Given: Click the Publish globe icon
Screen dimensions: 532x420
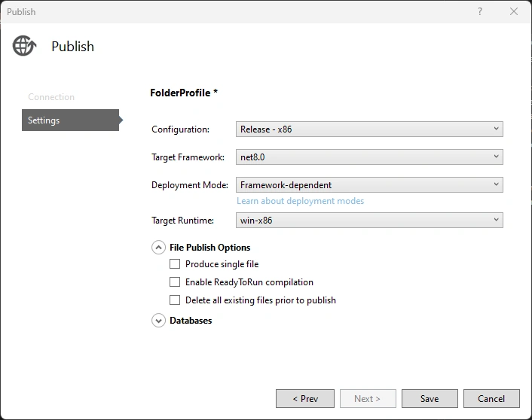Looking at the screenshot, I should point(24,46).
